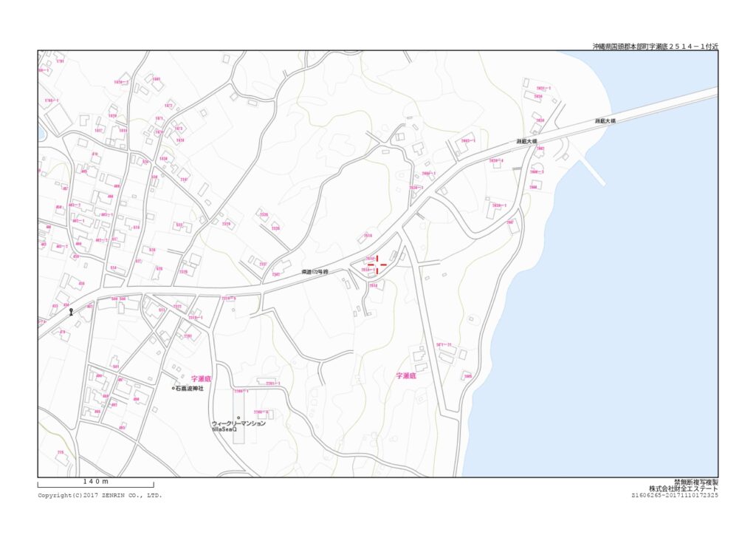
Task: Click the long rectangular Weekly Mansion building
Action: point(236,433)
